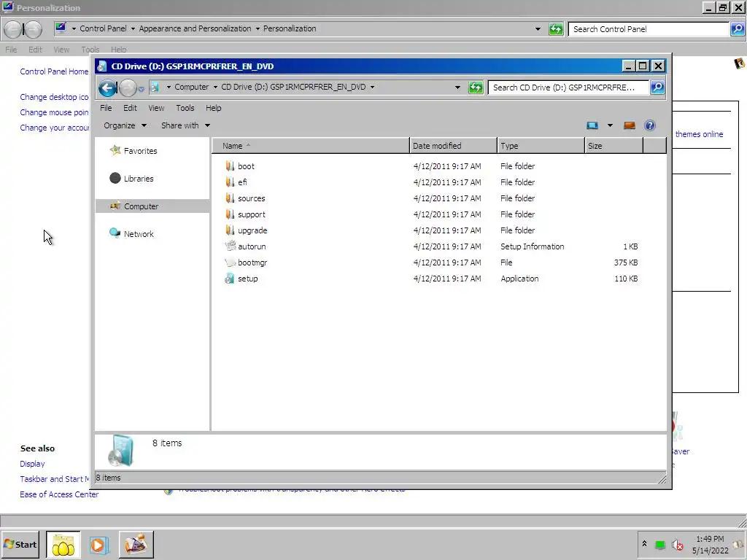Click Control Panel Home link in Personalization

(x=54, y=71)
